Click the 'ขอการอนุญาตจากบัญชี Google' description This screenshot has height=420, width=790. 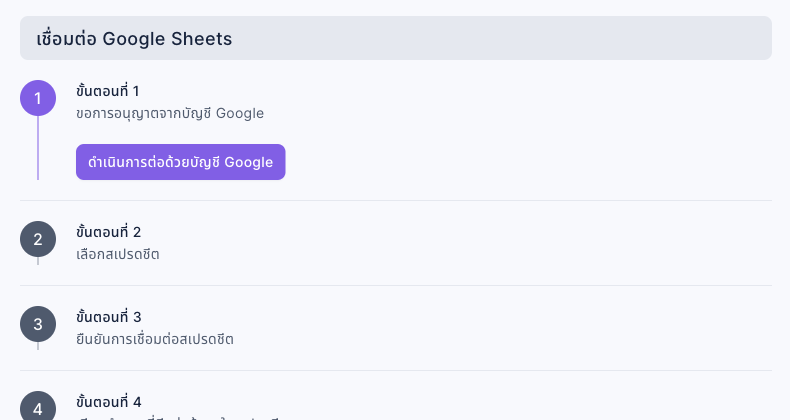(170, 114)
